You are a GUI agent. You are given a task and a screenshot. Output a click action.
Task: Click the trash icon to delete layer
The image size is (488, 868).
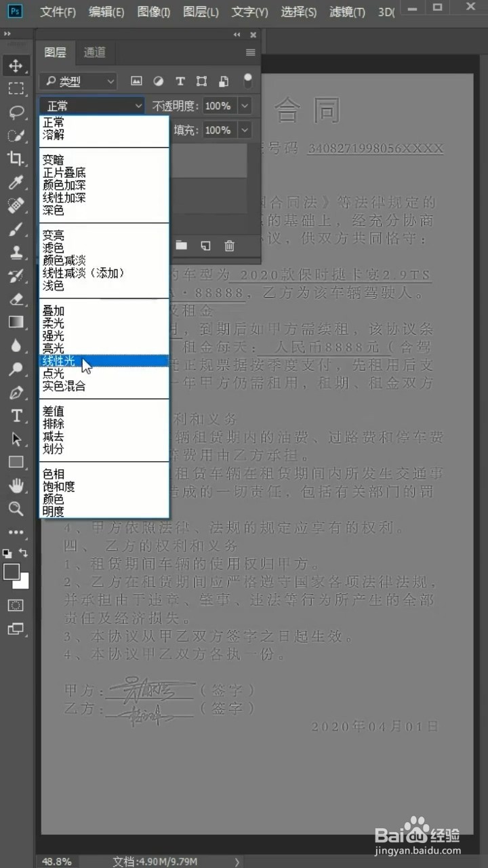pyautogui.click(x=230, y=245)
